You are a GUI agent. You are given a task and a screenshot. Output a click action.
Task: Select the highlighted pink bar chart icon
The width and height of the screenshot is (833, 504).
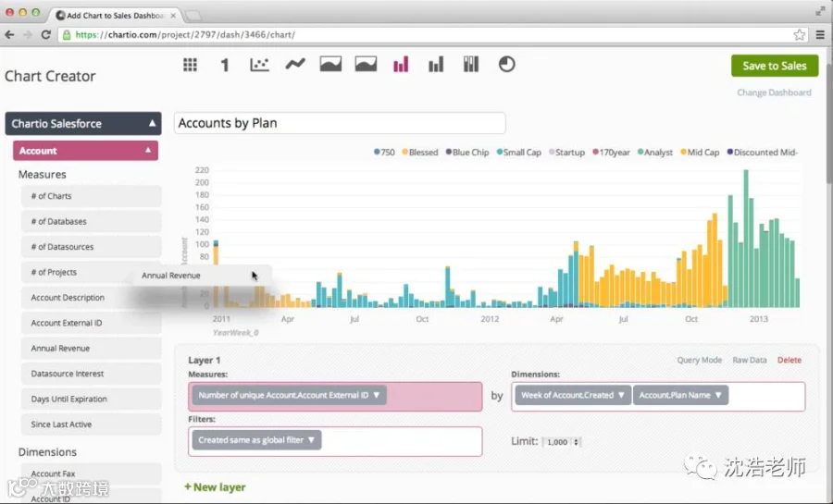(x=401, y=64)
